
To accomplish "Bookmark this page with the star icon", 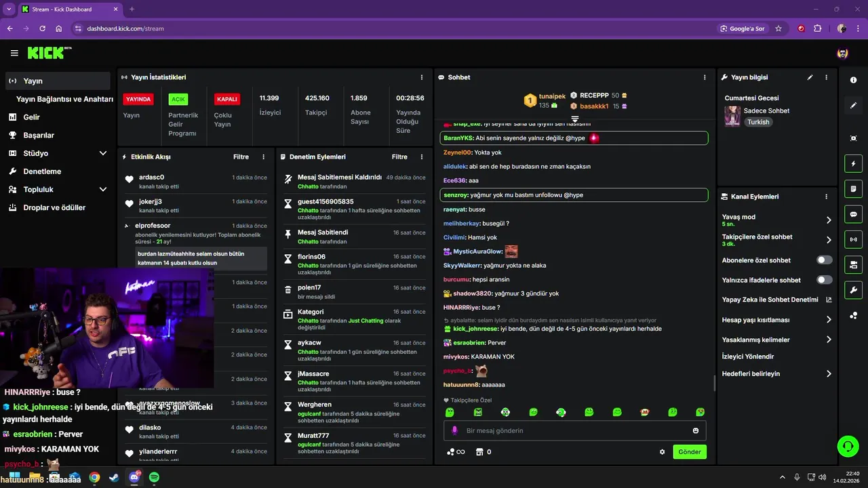I will (x=778, y=28).
